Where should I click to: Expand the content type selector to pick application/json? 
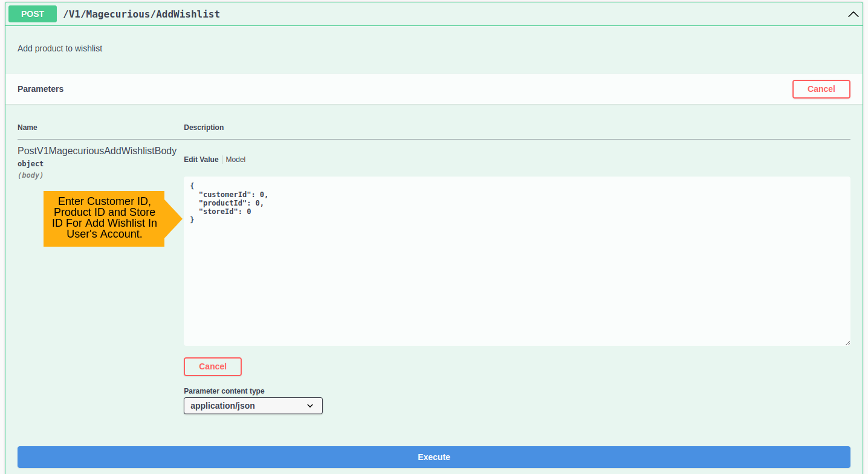point(253,406)
